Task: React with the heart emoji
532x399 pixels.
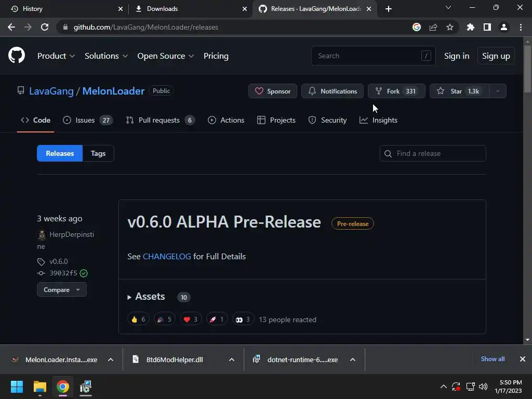Action: tap(191, 320)
